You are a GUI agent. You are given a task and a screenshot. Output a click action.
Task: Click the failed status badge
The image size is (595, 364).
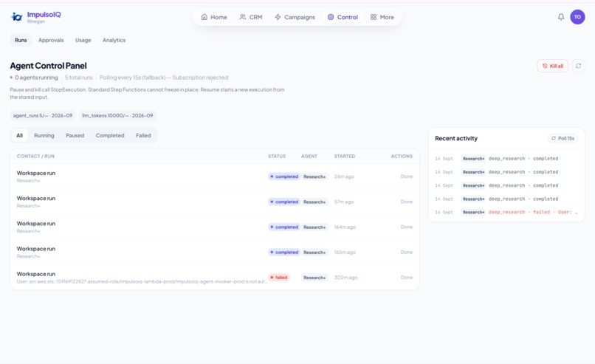tap(279, 278)
